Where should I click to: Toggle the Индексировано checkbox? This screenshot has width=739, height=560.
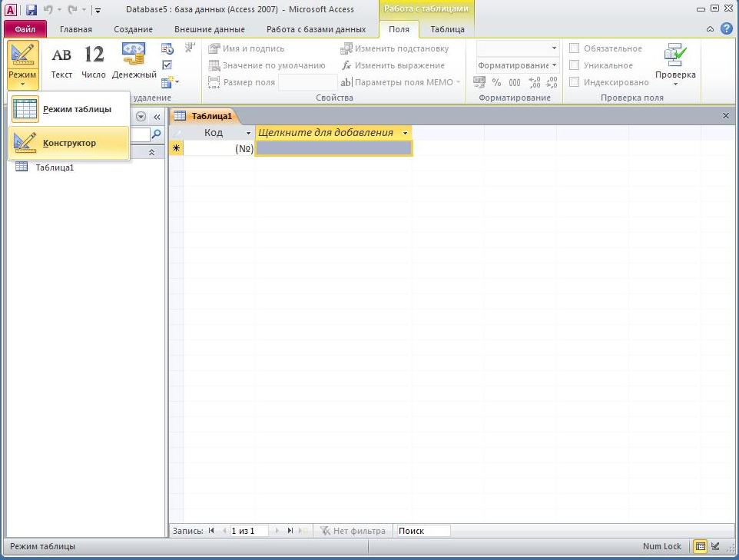tap(574, 82)
